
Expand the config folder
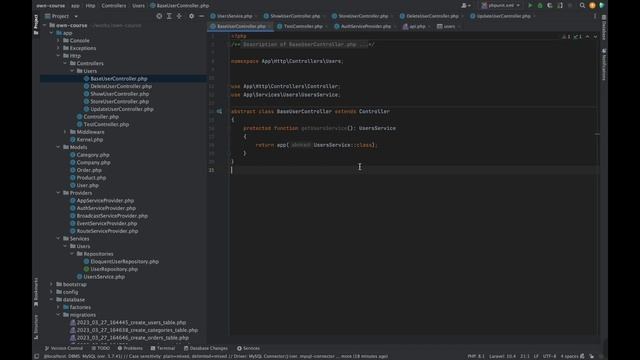click(51, 292)
